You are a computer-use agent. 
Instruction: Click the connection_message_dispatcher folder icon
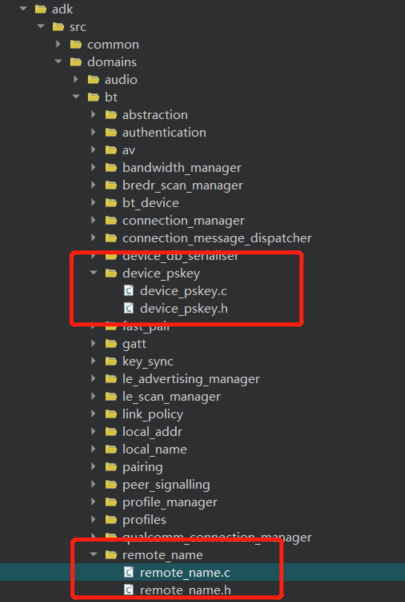click(x=111, y=238)
